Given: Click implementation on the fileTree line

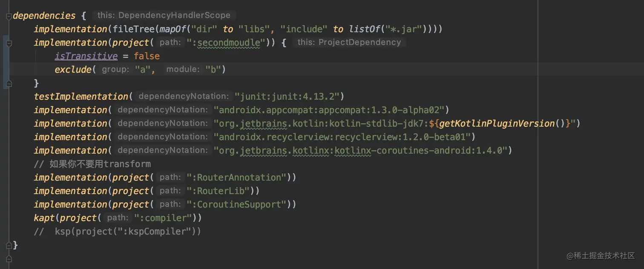Looking at the screenshot, I should tap(70, 29).
